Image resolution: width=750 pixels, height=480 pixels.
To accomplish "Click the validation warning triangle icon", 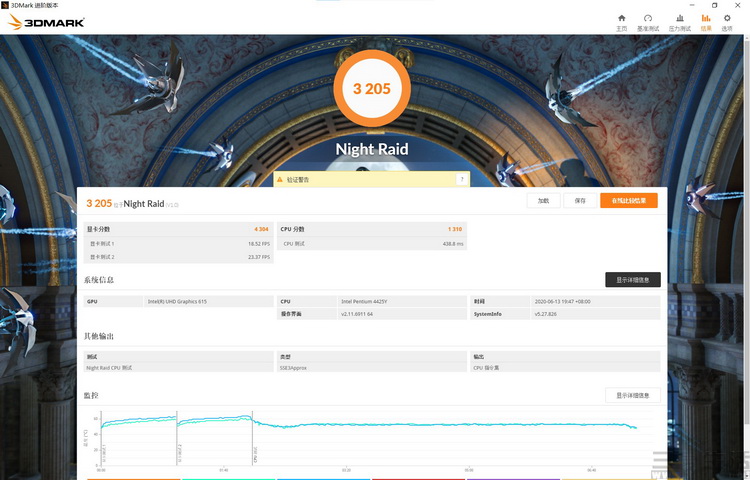I will point(280,179).
